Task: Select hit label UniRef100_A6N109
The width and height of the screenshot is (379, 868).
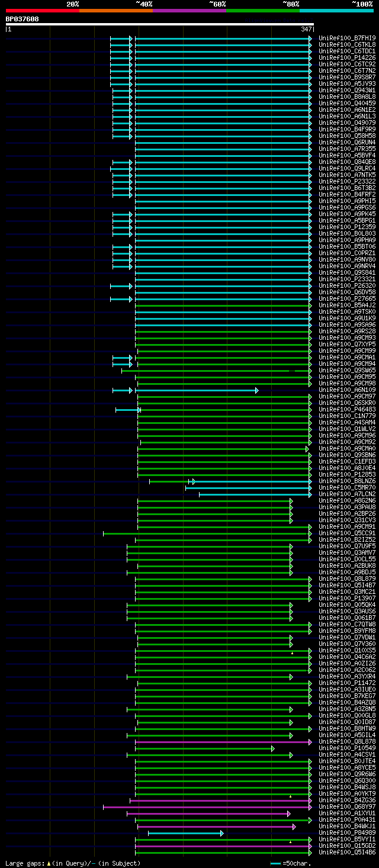Action: point(347,390)
